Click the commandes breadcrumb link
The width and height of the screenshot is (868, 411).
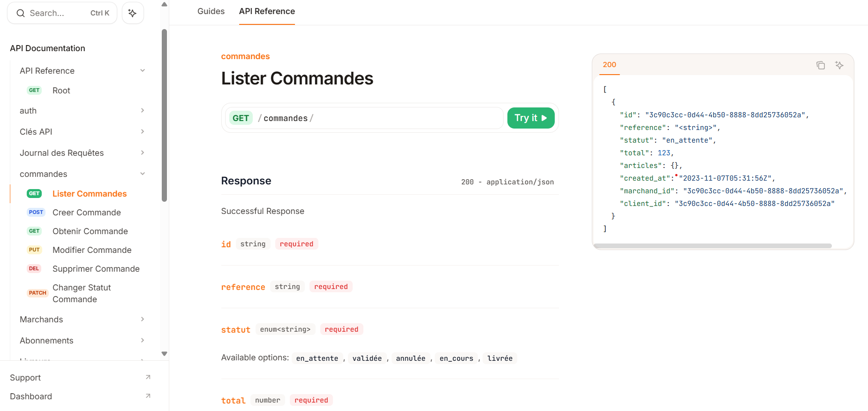pos(245,56)
